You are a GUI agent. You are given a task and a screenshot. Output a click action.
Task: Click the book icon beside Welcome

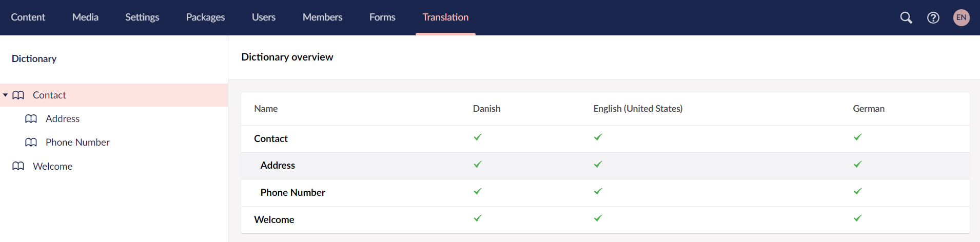coord(18,166)
